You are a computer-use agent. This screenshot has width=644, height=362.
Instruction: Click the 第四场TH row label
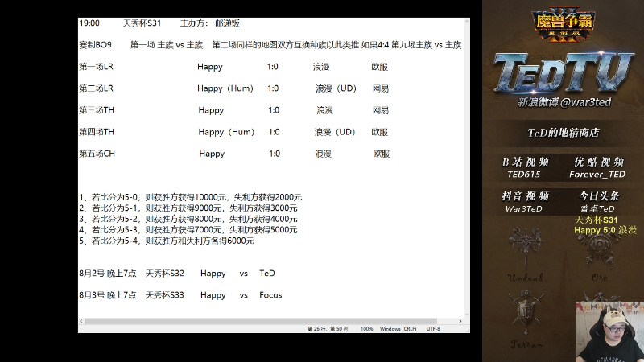click(x=97, y=132)
